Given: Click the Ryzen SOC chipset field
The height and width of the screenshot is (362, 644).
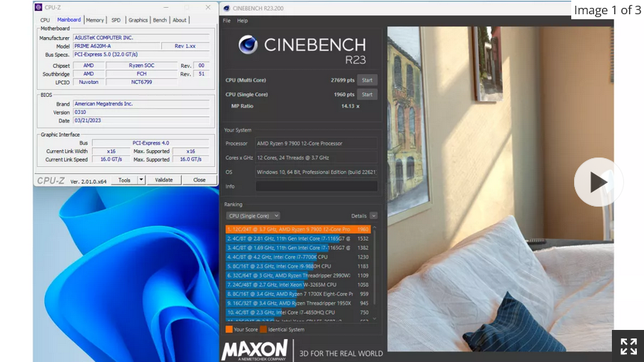Looking at the screenshot, I should (x=141, y=66).
